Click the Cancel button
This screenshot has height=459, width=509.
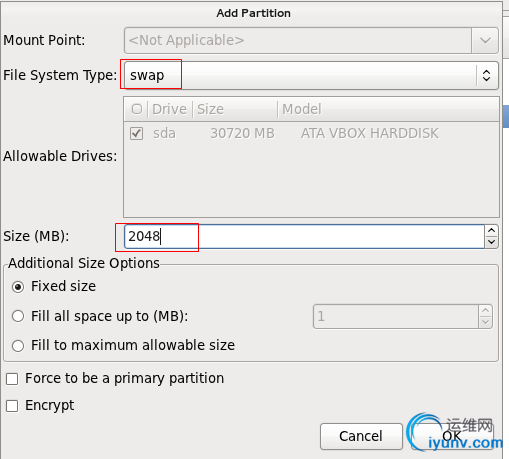pyautogui.click(x=361, y=436)
